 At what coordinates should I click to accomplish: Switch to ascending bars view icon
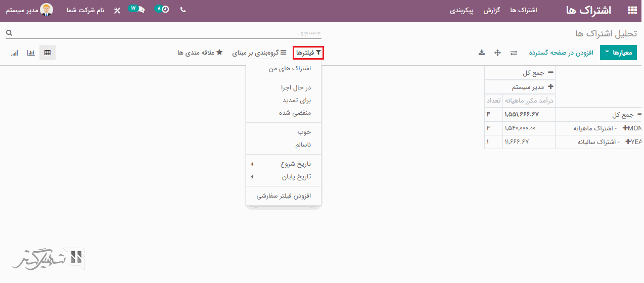pyautogui.click(x=14, y=53)
